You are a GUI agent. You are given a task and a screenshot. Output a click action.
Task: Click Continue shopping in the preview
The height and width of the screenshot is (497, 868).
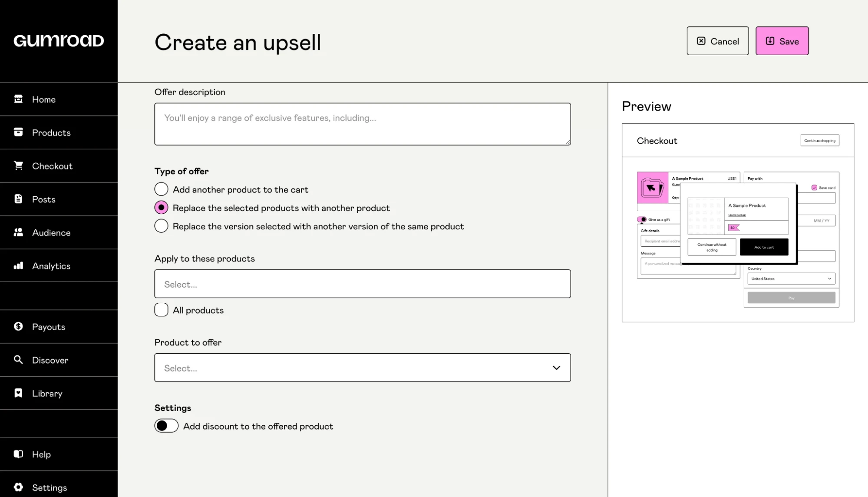(x=819, y=140)
